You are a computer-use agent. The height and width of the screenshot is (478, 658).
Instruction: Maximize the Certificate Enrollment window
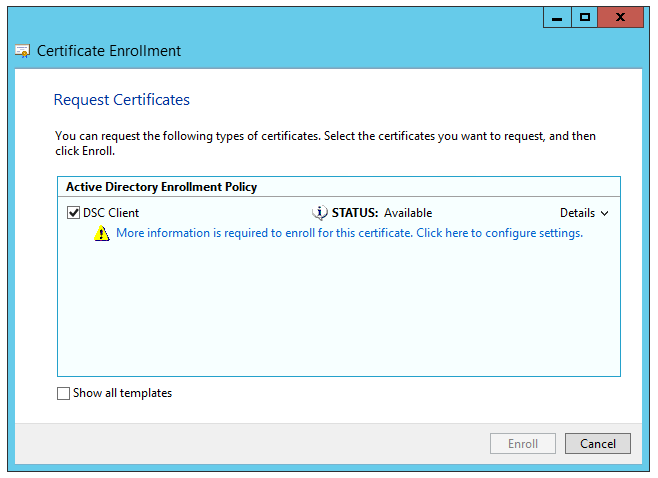[x=585, y=17]
